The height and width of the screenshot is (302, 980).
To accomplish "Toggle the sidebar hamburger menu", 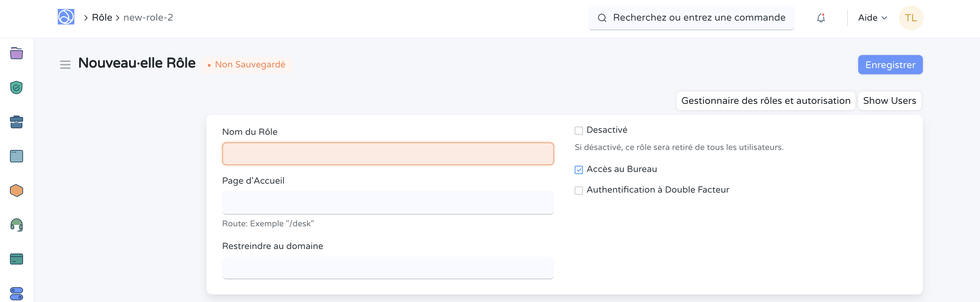I will tap(65, 65).
